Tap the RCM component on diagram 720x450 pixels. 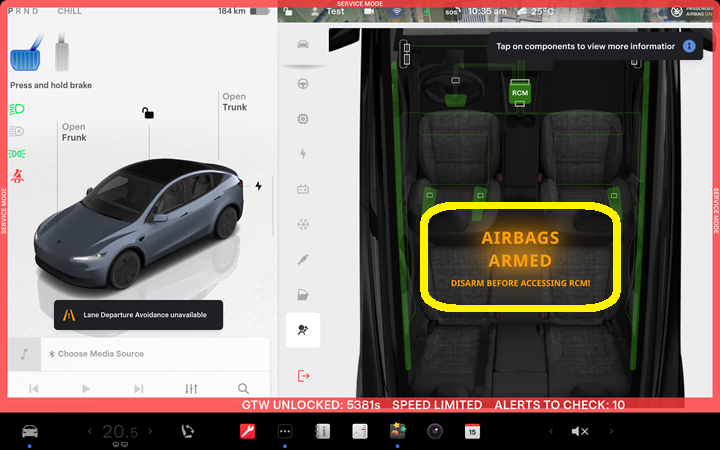point(520,91)
